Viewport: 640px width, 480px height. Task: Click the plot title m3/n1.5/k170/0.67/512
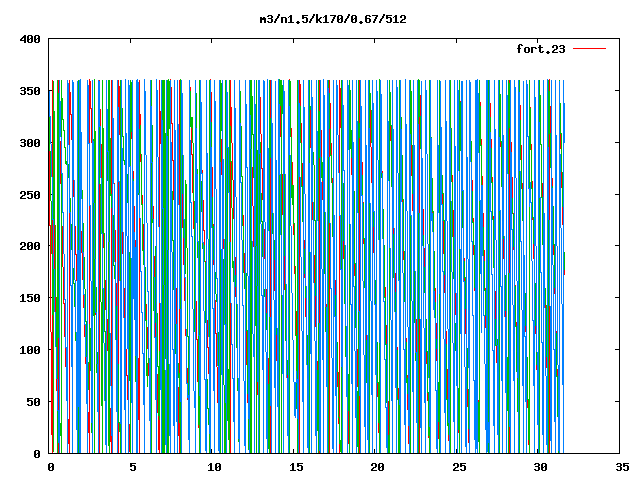coord(333,19)
